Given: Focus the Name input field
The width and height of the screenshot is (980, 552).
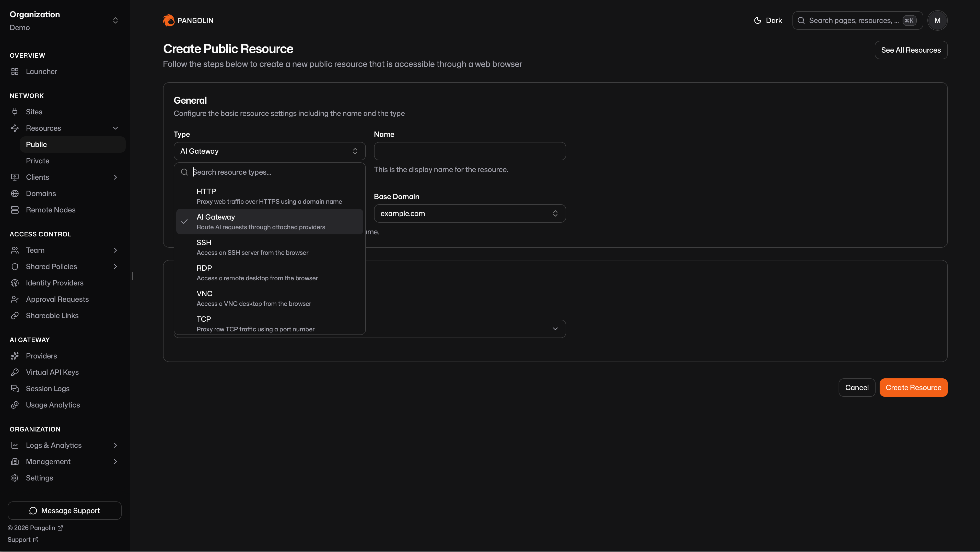Looking at the screenshot, I should [470, 151].
